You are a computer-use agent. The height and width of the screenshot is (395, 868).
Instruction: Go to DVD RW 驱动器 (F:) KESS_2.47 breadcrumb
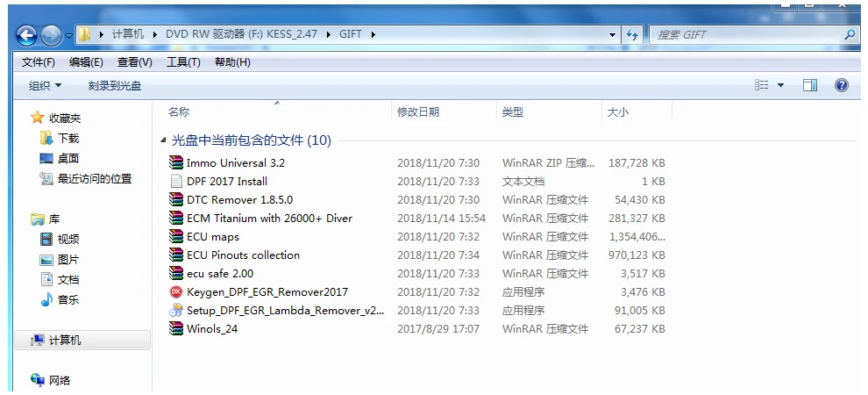point(241,34)
